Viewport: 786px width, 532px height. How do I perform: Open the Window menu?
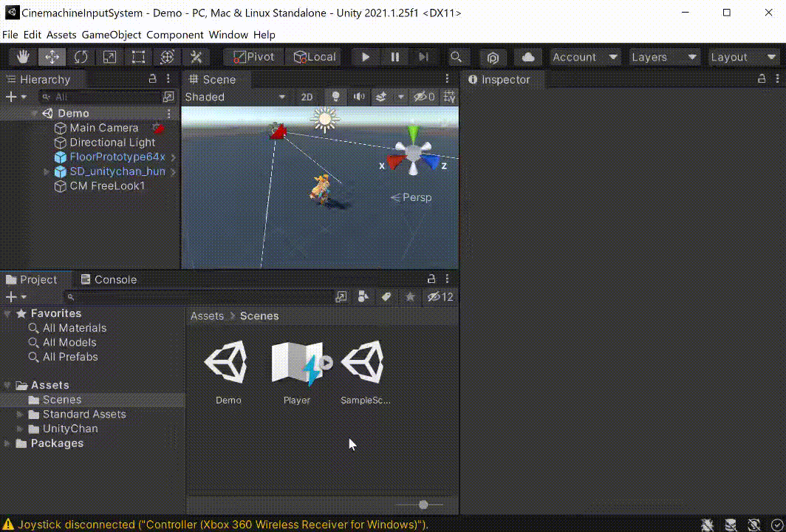pos(228,35)
